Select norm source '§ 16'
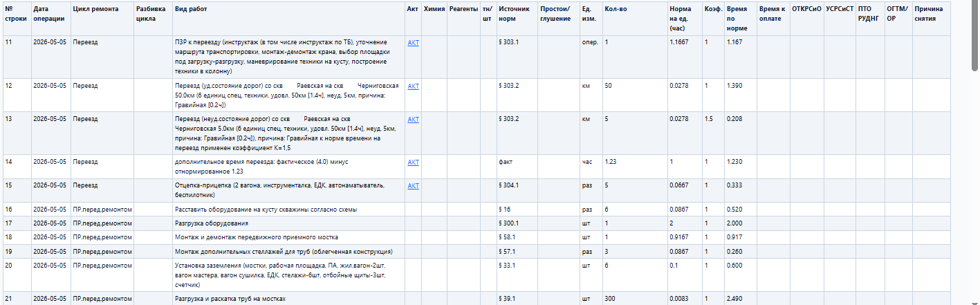980x305 pixels. click(x=517, y=209)
